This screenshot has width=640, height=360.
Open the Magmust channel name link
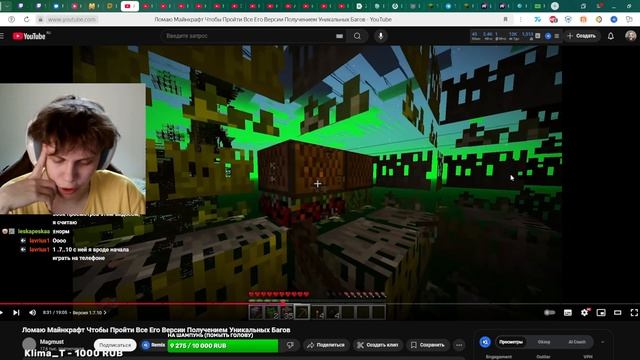click(52, 342)
